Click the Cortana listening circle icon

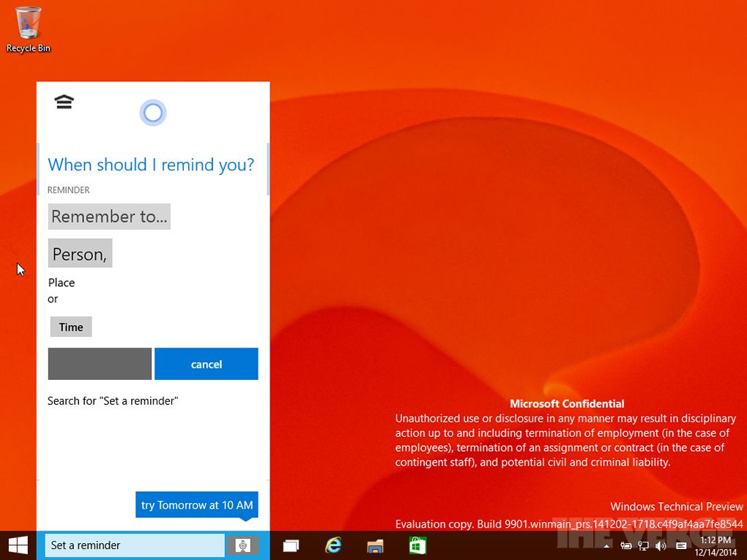click(153, 113)
